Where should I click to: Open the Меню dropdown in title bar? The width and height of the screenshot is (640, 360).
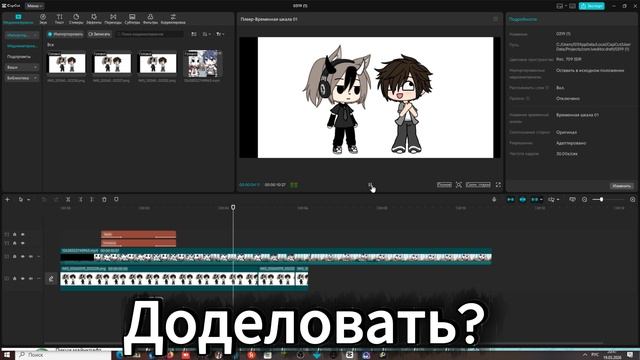tap(35, 6)
